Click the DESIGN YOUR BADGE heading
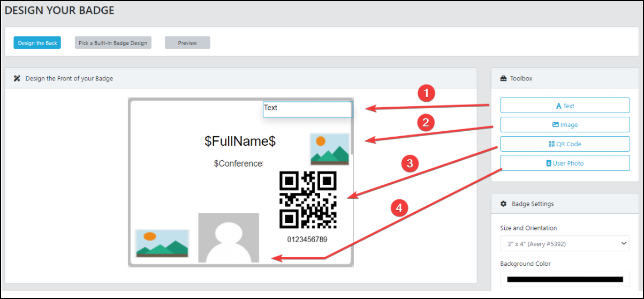The image size is (644, 299). pyautogui.click(x=59, y=10)
